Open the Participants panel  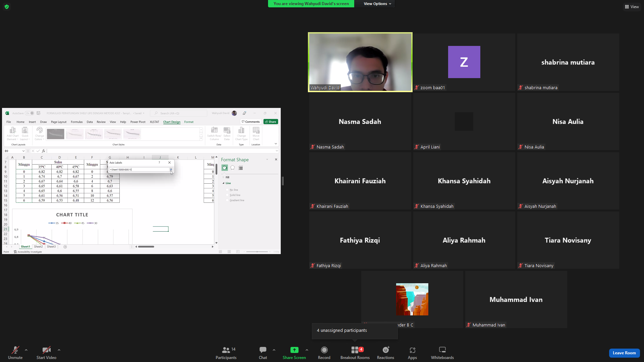pyautogui.click(x=226, y=353)
